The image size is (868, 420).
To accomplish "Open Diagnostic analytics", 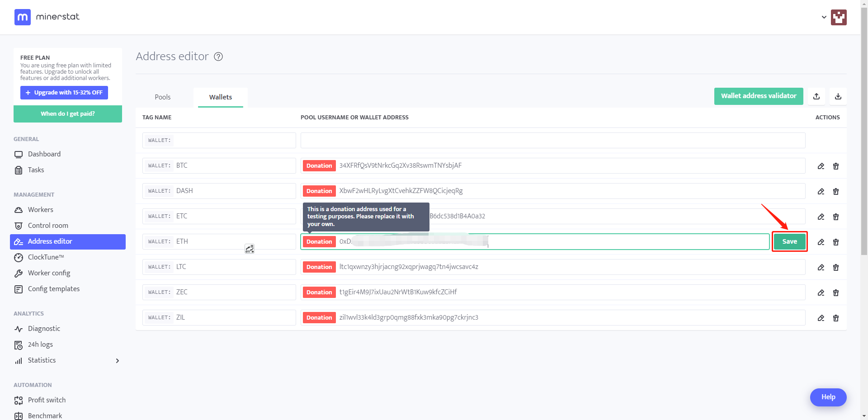I will click(x=44, y=329).
